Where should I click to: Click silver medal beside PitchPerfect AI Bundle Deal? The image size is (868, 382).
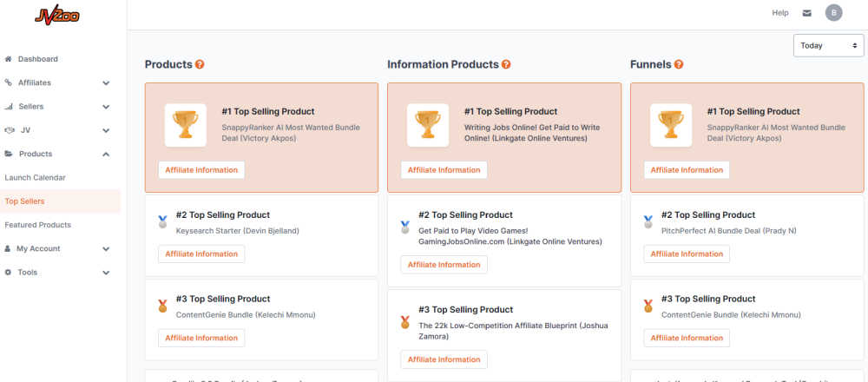click(x=648, y=222)
